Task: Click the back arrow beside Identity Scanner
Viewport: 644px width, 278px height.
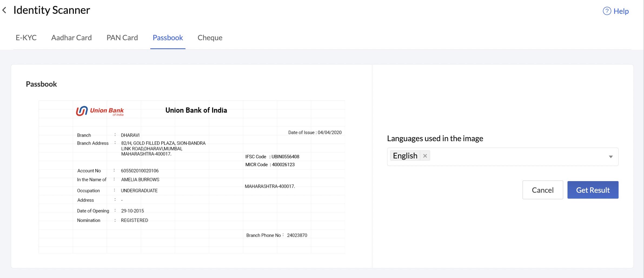Action: click(5, 10)
